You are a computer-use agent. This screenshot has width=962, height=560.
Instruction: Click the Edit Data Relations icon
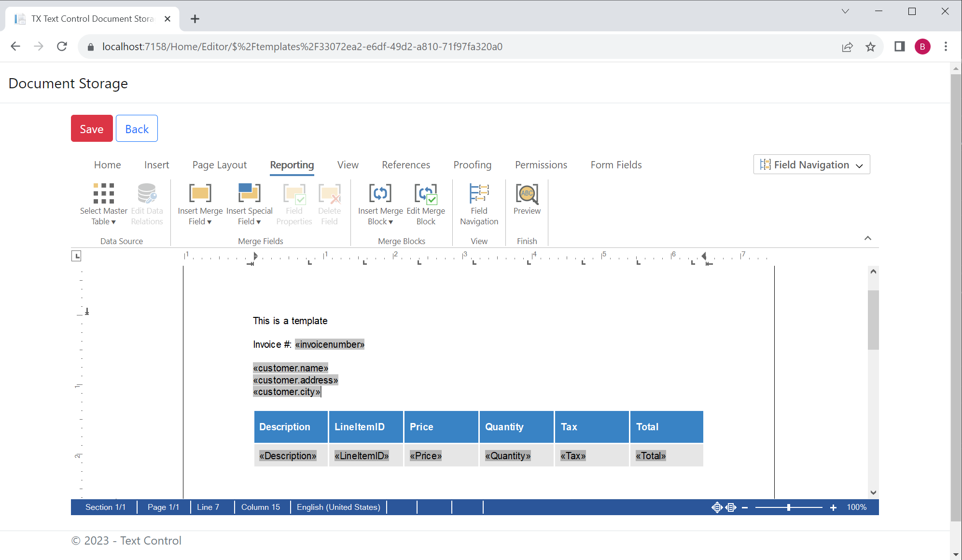click(147, 194)
